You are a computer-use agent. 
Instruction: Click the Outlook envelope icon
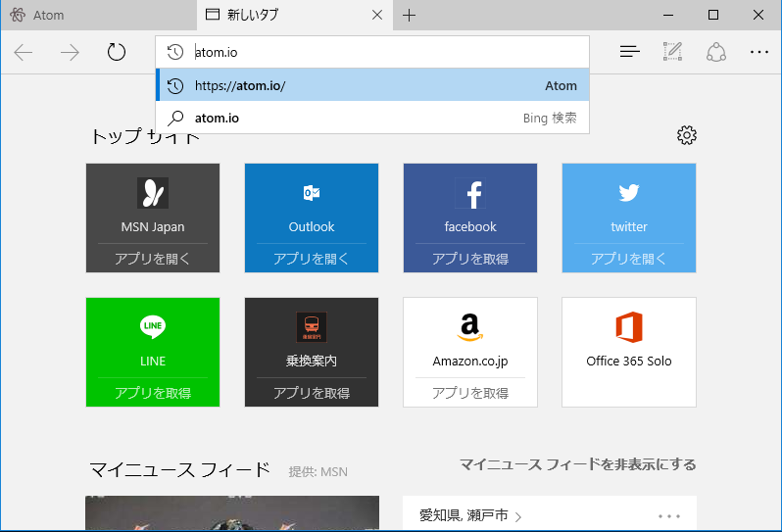(312, 193)
